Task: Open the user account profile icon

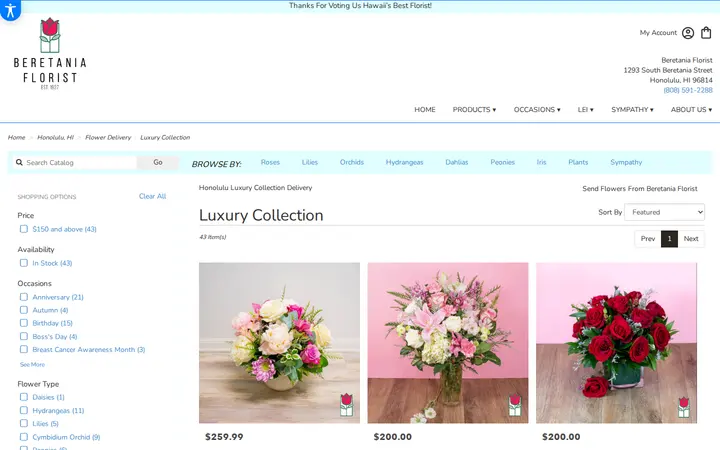Action: [687, 33]
